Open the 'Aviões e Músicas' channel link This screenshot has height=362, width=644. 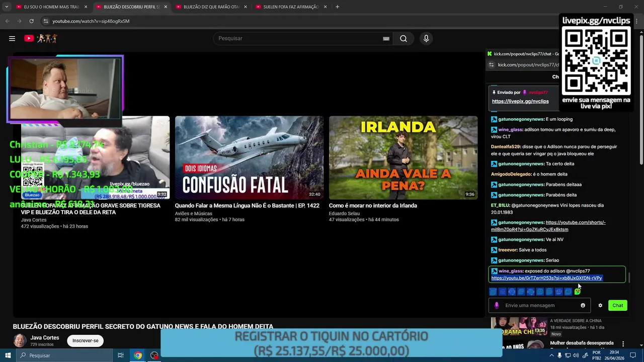pyautogui.click(x=193, y=213)
